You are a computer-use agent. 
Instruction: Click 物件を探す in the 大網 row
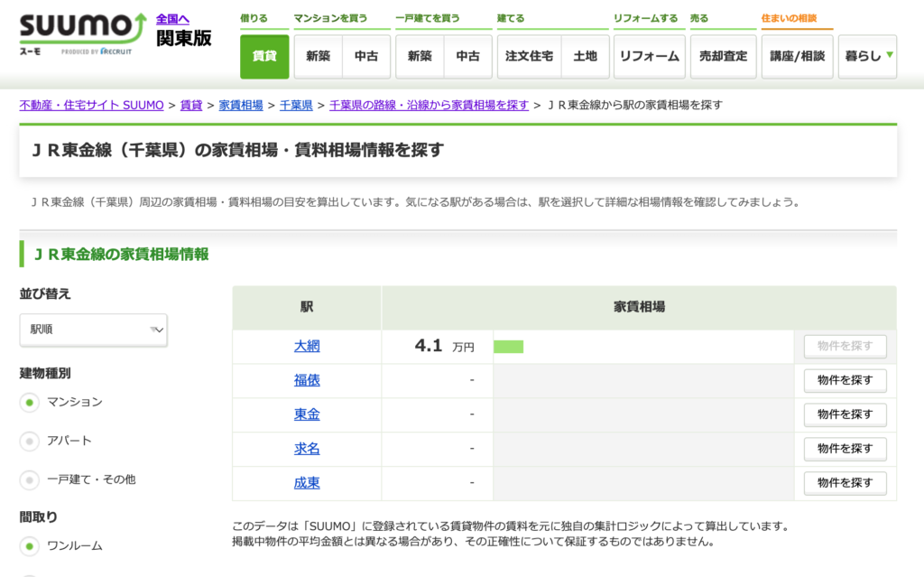pyautogui.click(x=845, y=347)
